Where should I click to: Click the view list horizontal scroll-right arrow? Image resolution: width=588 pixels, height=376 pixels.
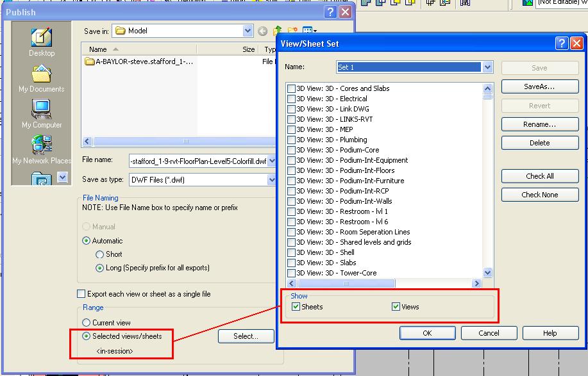[x=476, y=283]
